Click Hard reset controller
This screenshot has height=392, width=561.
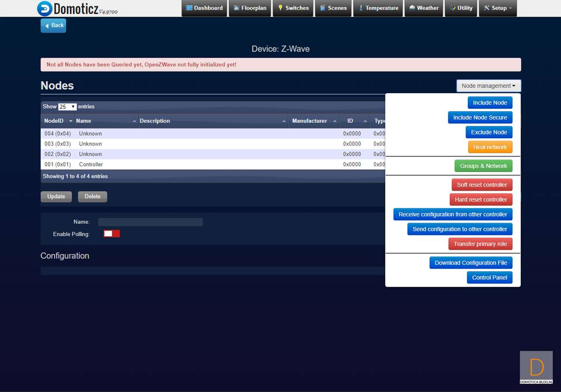(x=481, y=200)
